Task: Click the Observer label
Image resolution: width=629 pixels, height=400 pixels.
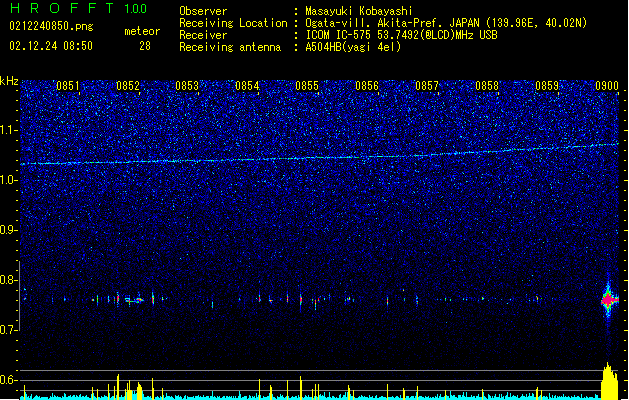Action: [x=203, y=11]
